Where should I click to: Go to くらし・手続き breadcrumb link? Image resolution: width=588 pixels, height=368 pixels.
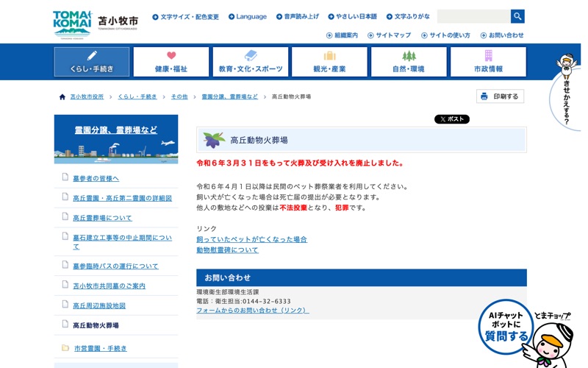click(x=137, y=97)
